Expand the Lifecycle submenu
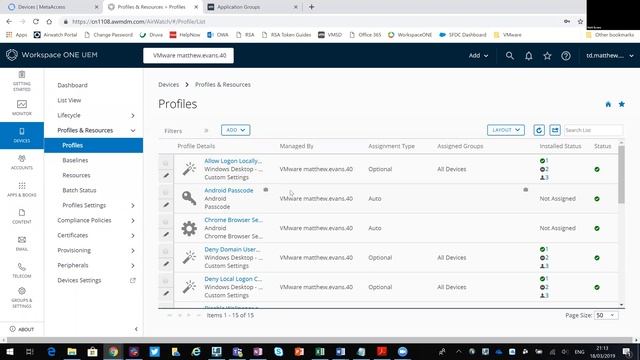This screenshot has width=640, height=360. point(133,116)
